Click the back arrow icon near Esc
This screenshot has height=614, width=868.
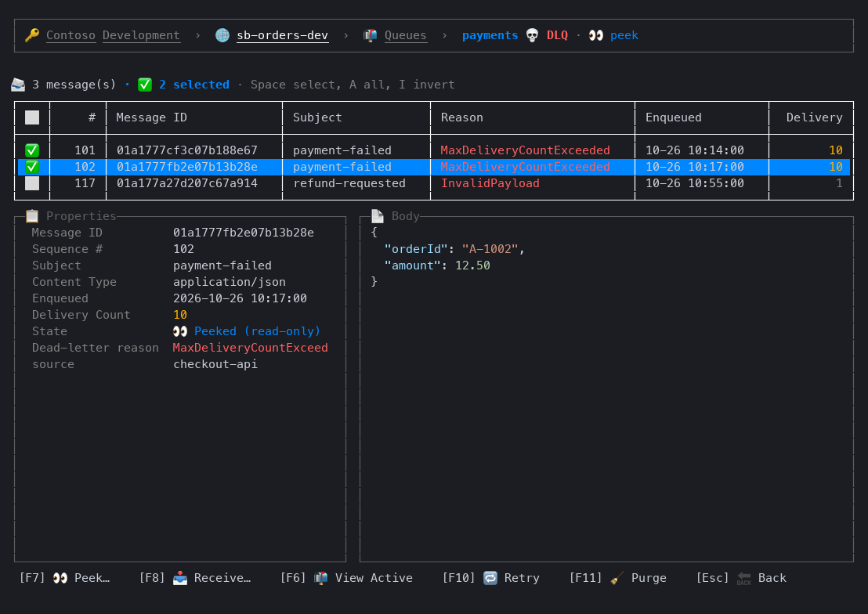click(744, 578)
